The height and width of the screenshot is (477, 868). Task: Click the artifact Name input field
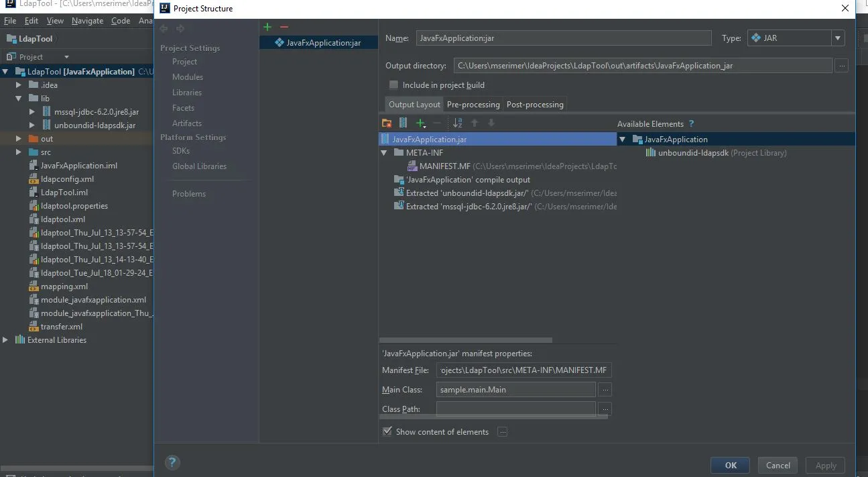(564, 38)
